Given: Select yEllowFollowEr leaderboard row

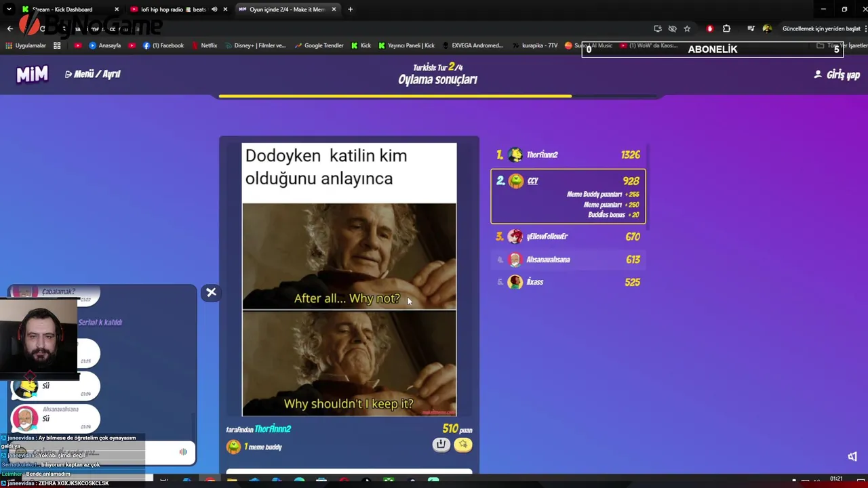Looking at the screenshot, I should [568, 237].
